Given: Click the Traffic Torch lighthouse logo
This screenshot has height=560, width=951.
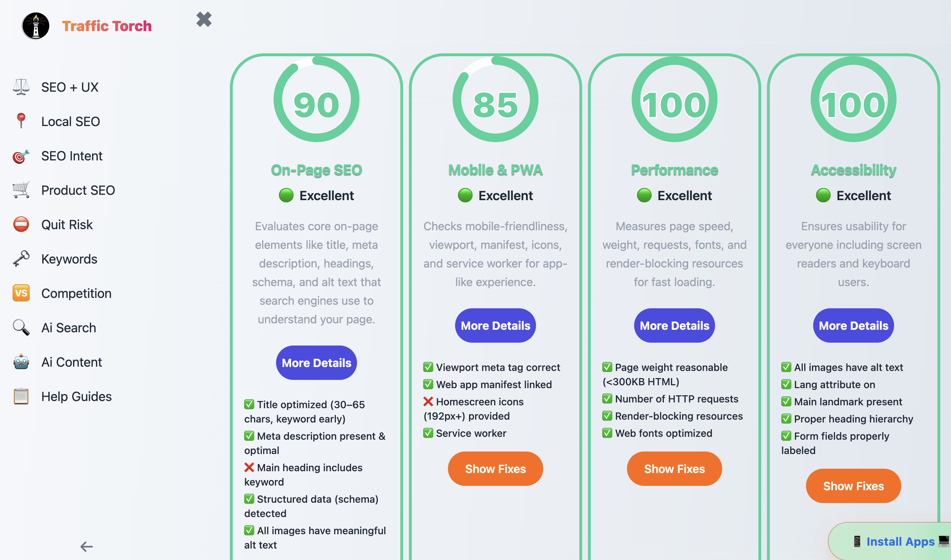Looking at the screenshot, I should tap(35, 26).
